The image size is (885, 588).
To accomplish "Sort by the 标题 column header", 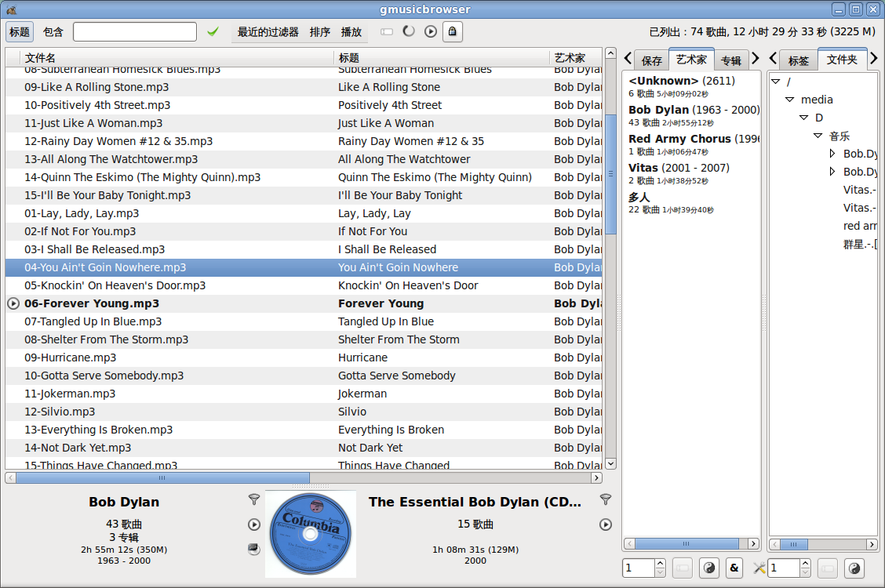I will [x=442, y=57].
